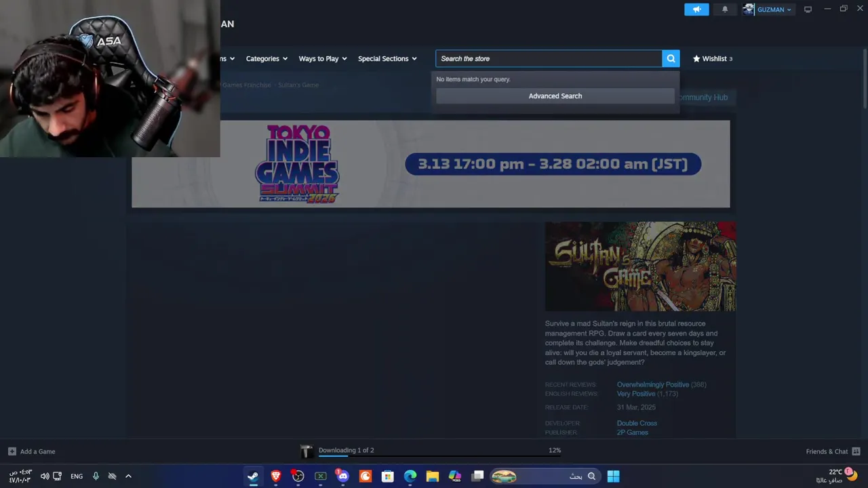This screenshot has width=868, height=488.
Task: Launch Microsoft Edge from taskbar
Action: pos(410,476)
